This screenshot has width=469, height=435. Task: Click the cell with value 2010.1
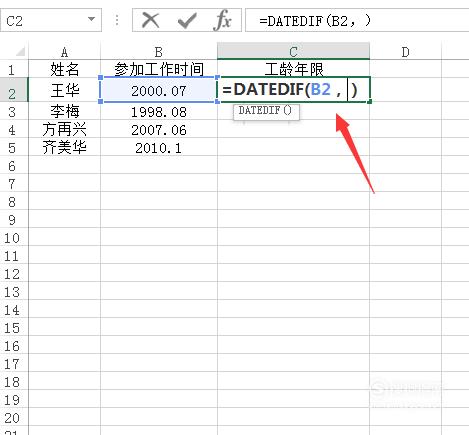point(159,148)
